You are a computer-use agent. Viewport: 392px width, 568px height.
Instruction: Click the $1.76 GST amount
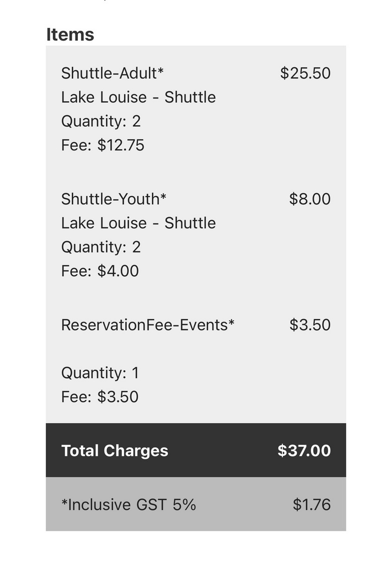pyautogui.click(x=312, y=504)
